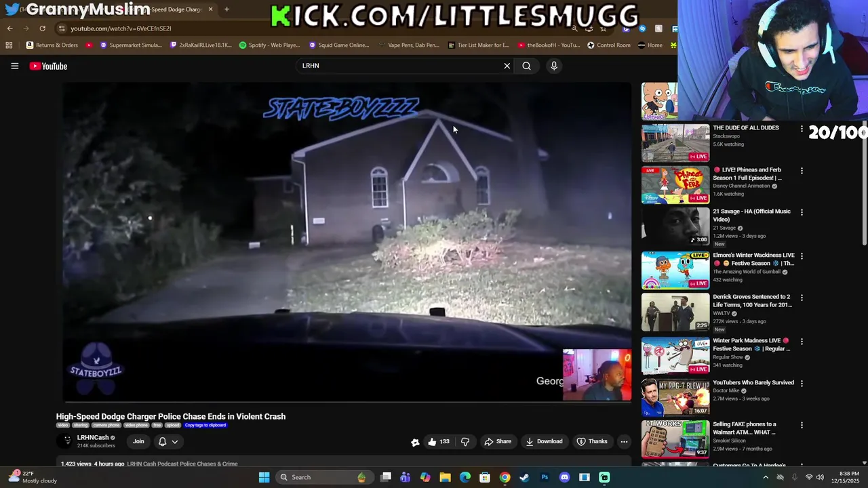868x488 pixels.
Task: Open Tier List Maker bookmark
Action: click(x=478, y=45)
